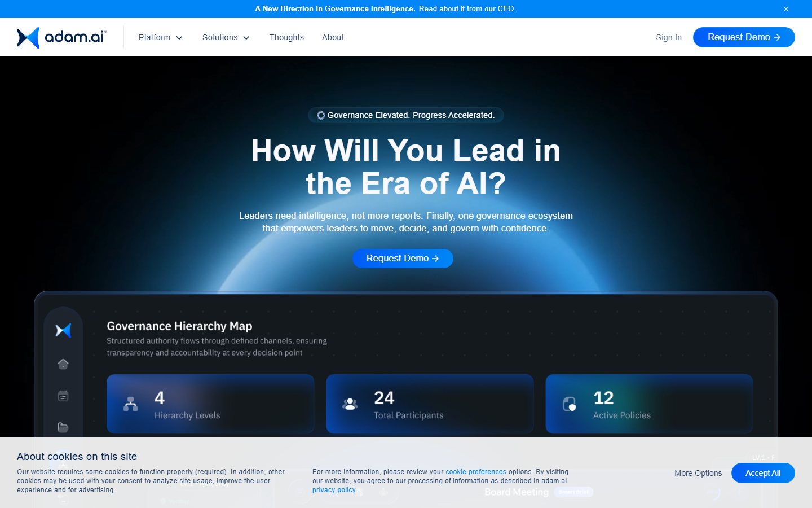Dismiss the top announcement banner
The image size is (812, 508).
pyautogui.click(x=786, y=9)
